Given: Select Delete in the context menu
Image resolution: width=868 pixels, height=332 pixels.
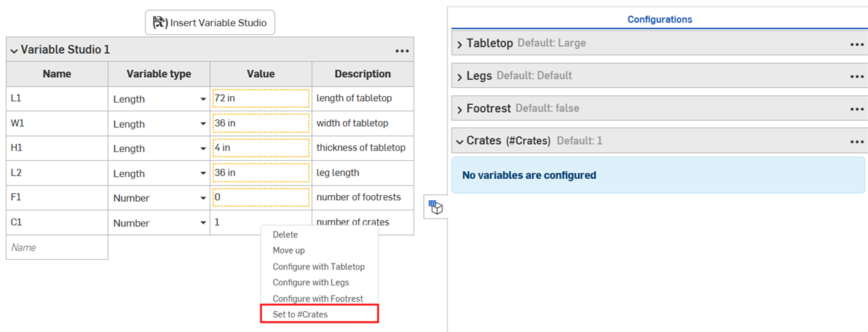Looking at the screenshot, I should [285, 234].
